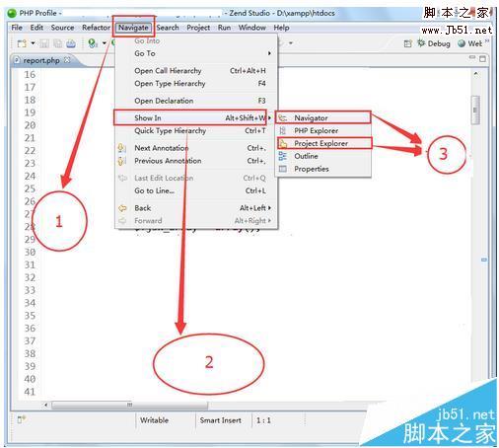The image size is (499, 448).
Task: Click the Navigate menu
Action: 133,28
